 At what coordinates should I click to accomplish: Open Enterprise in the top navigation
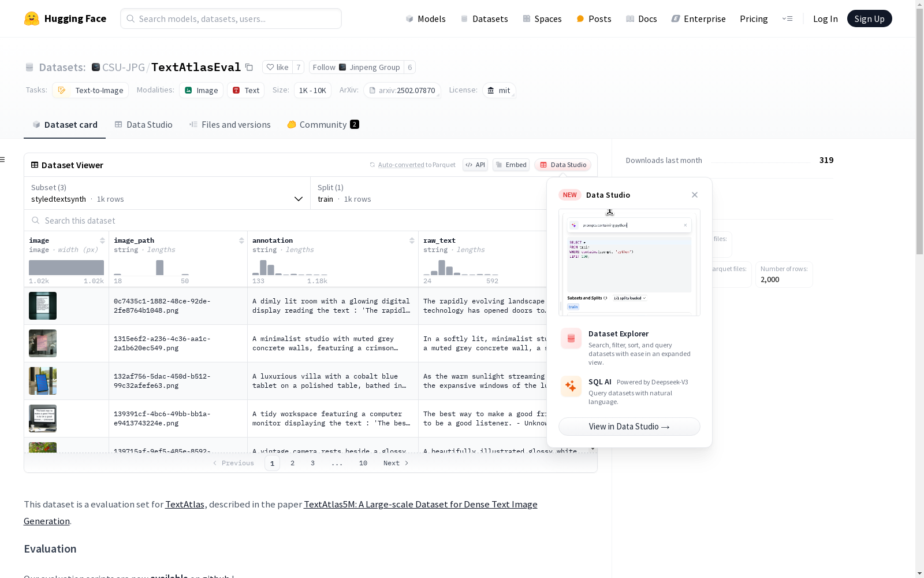(698, 18)
